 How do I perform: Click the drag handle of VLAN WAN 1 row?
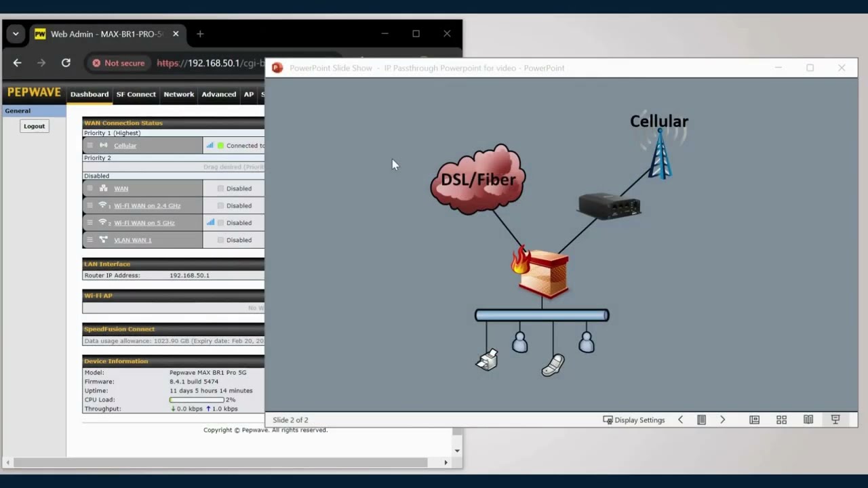90,240
